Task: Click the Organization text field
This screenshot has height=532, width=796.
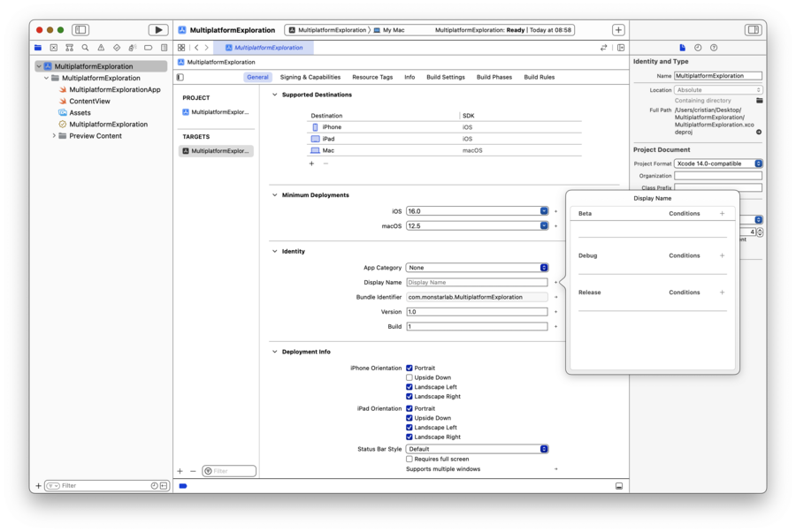Action: pos(718,176)
